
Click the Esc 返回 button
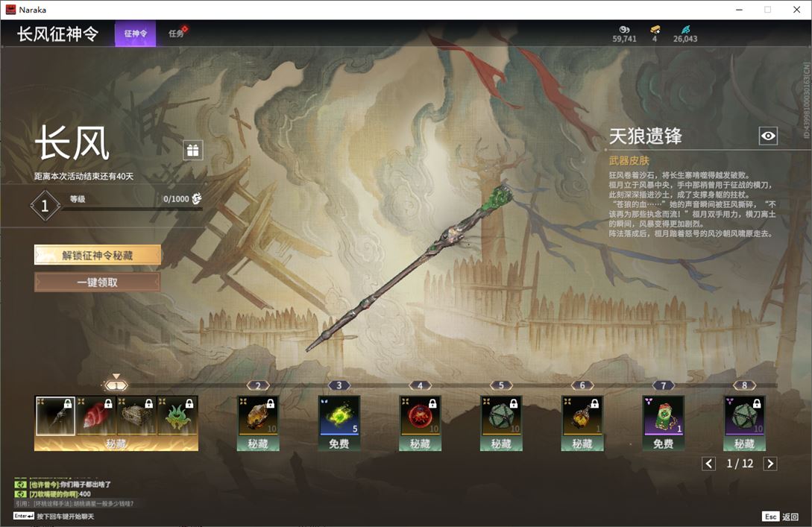click(781, 517)
